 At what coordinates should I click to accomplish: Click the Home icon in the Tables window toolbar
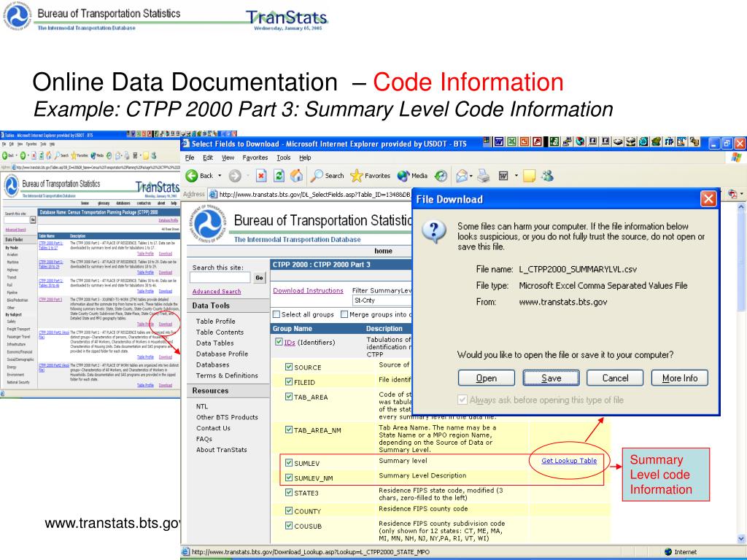(x=49, y=156)
